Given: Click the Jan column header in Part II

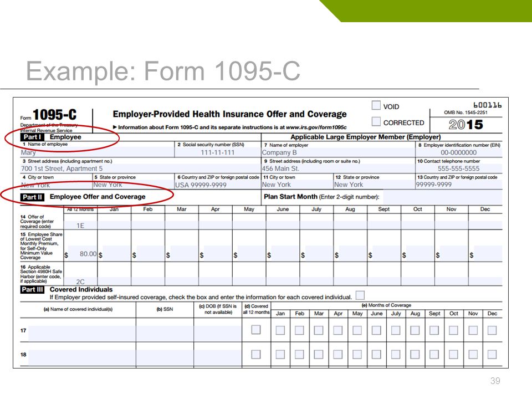Looking at the screenshot, I should point(114,209).
